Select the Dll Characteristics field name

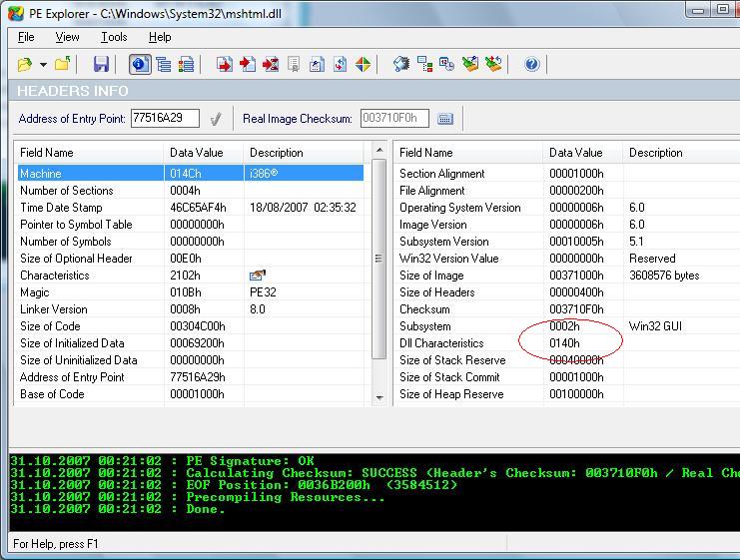441,343
